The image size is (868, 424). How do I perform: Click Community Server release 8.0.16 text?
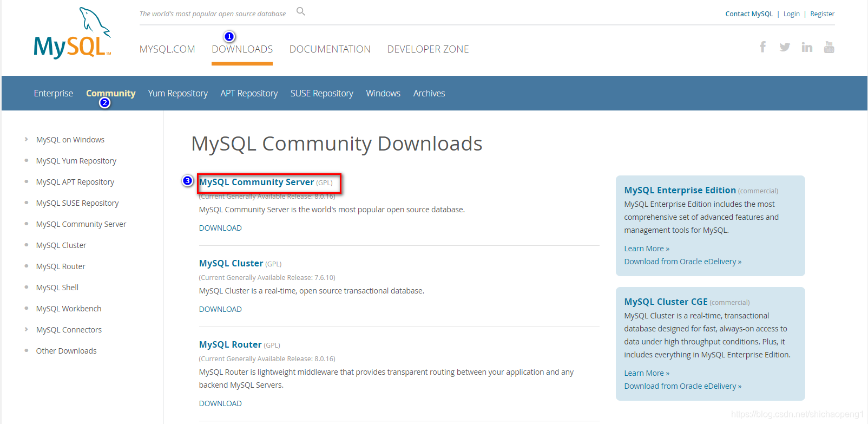tap(267, 197)
